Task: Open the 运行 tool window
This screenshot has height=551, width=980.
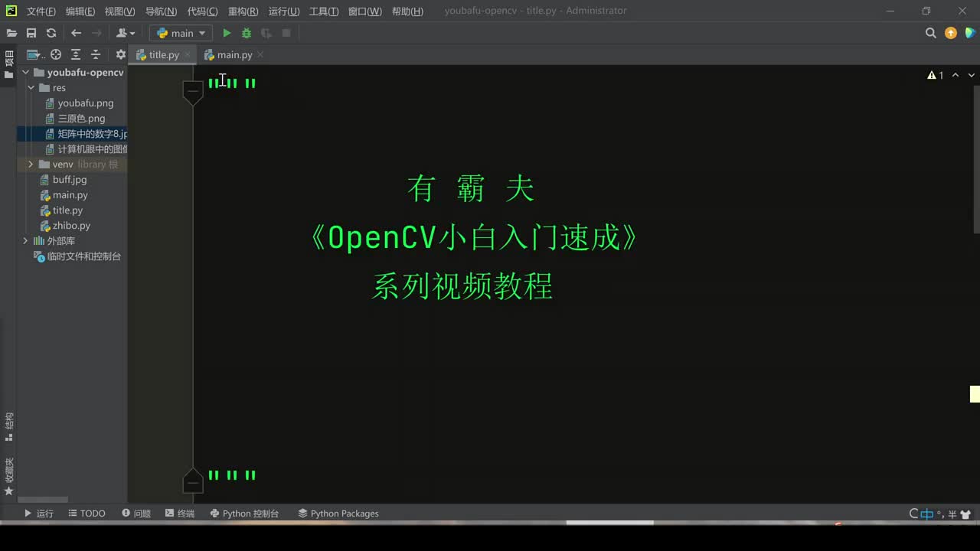Action: tap(38, 514)
